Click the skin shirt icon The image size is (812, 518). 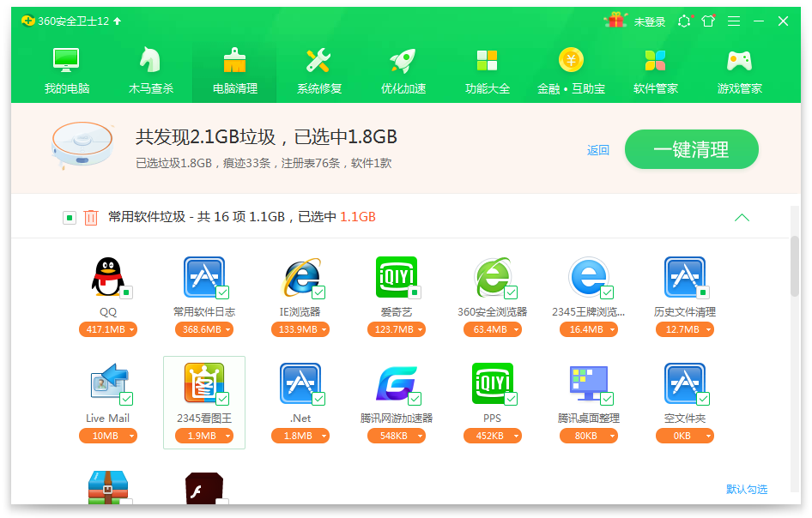[708, 21]
